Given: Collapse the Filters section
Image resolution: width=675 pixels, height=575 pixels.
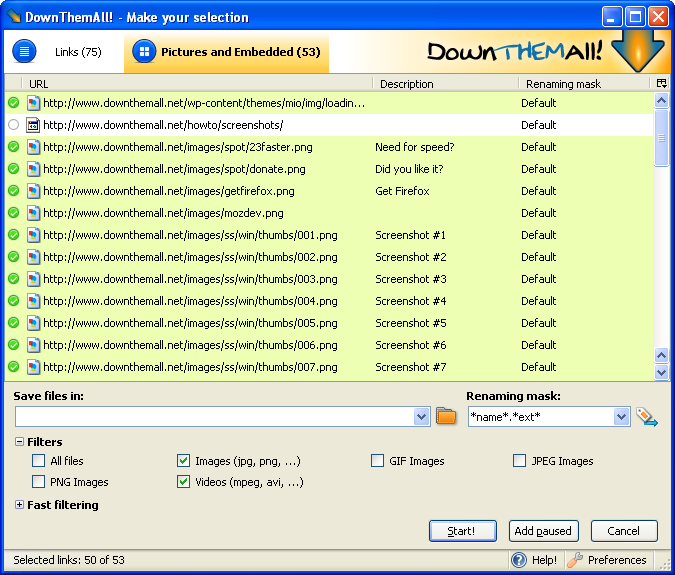Looking at the screenshot, I should pyautogui.click(x=19, y=442).
